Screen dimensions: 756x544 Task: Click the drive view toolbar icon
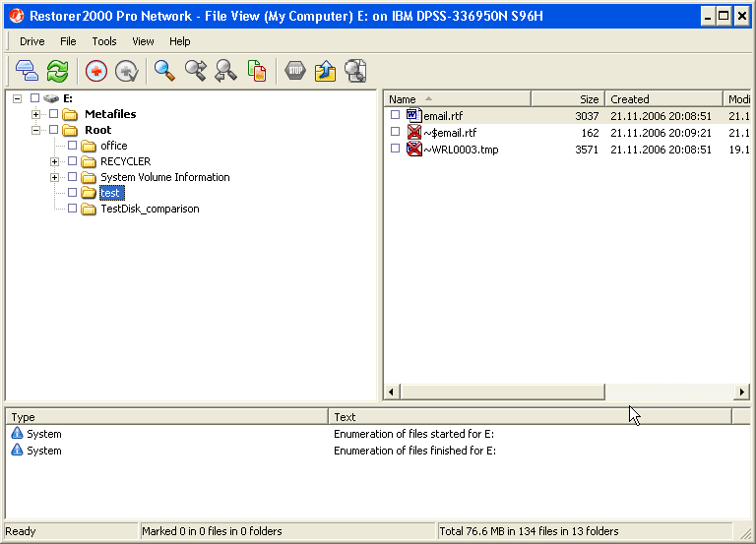(x=27, y=71)
